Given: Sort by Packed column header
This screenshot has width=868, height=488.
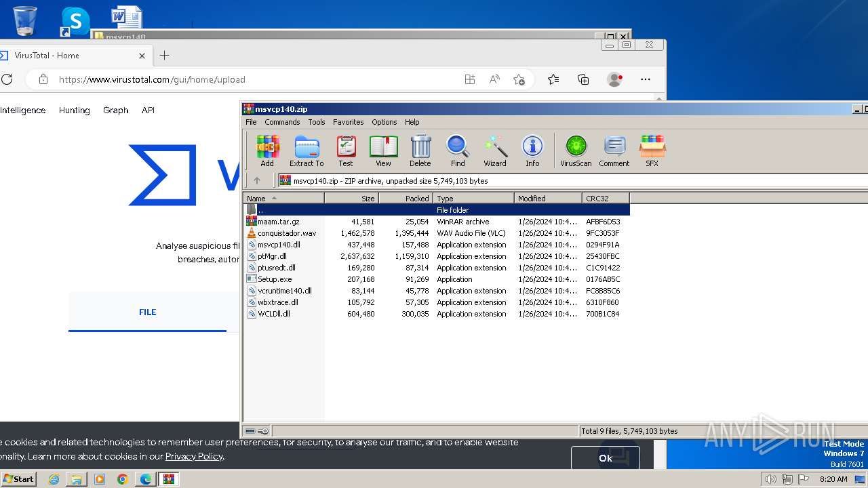Looking at the screenshot, I should 406,198.
